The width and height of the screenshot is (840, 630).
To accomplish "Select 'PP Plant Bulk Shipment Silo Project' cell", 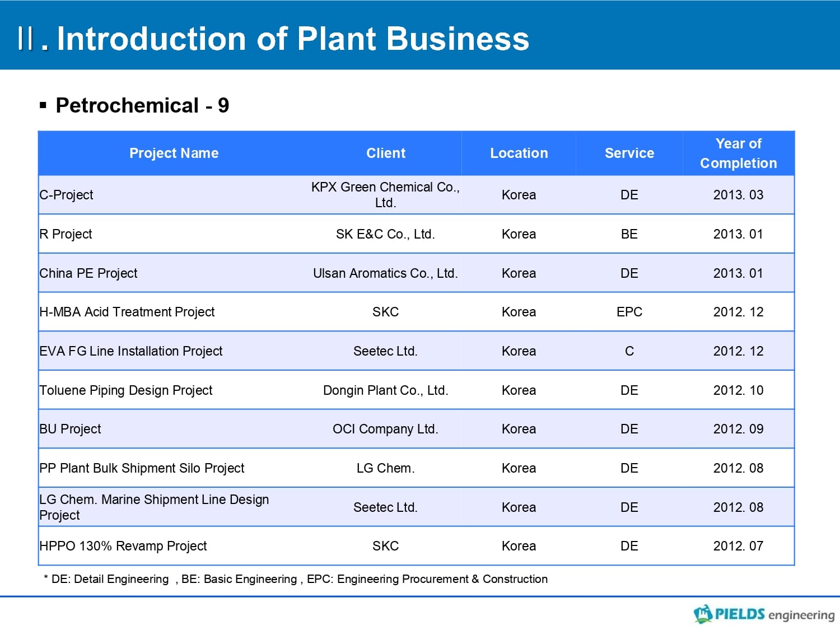I will tap(174, 468).
